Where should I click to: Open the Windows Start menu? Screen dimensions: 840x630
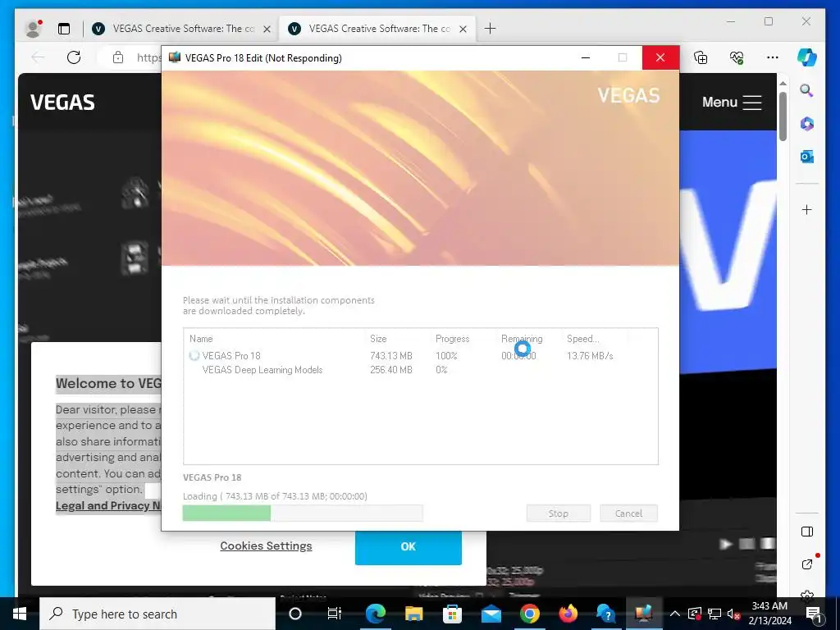20,614
